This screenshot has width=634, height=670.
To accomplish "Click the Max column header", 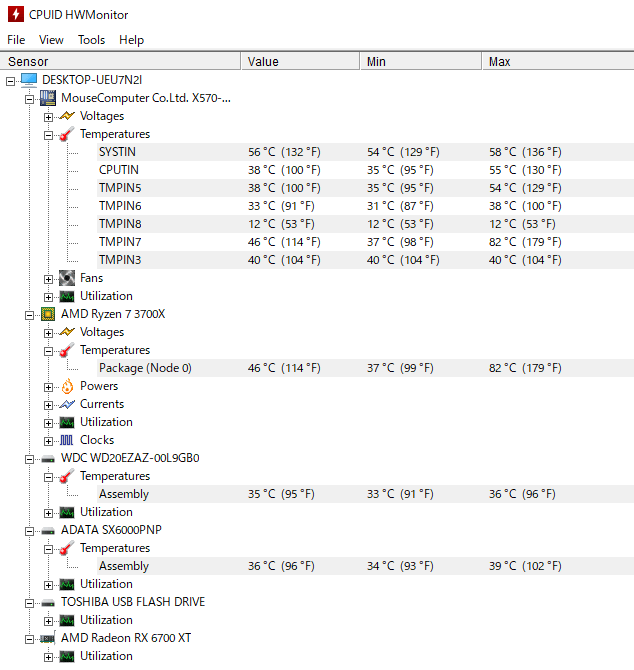I will [558, 62].
